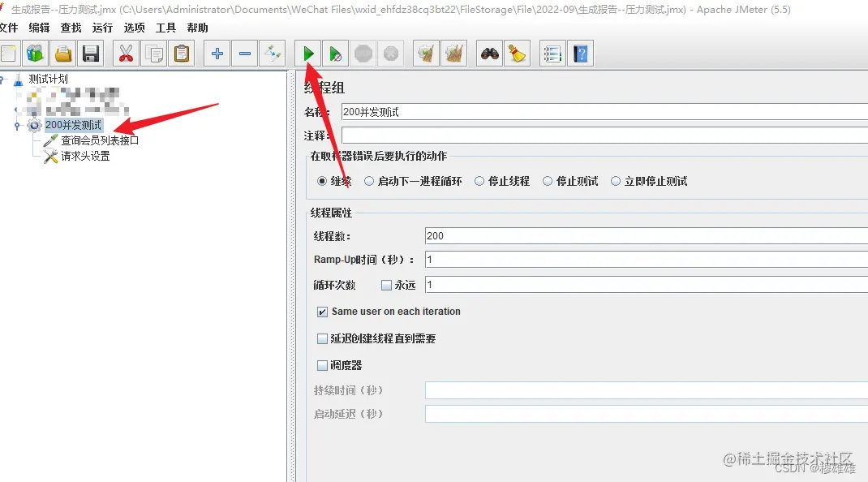Select the 停止线程 radio button

coord(479,181)
